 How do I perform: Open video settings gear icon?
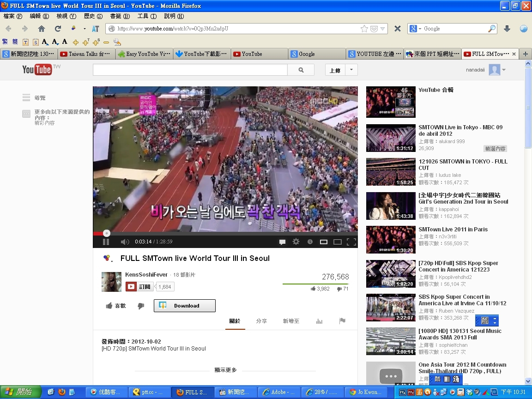point(296,242)
